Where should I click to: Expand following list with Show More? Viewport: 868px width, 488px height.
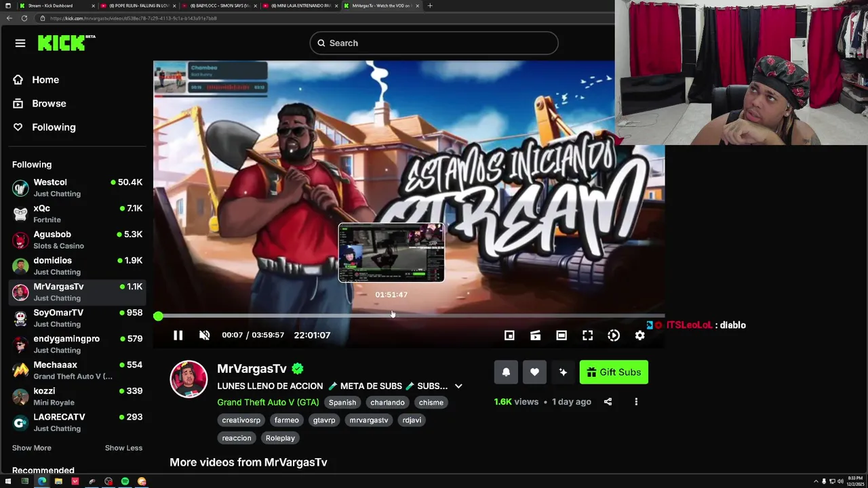pyautogui.click(x=31, y=448)
